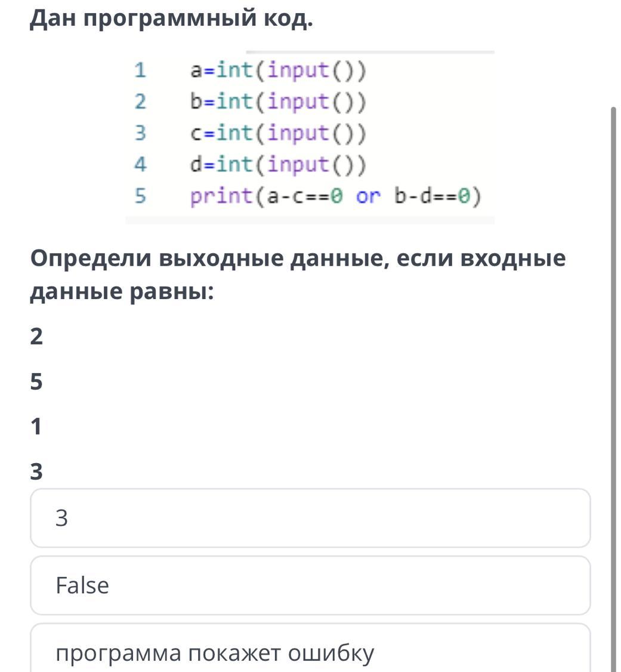Click code line "b=int(input())"

pyautogui.click(x=278, y=101)
